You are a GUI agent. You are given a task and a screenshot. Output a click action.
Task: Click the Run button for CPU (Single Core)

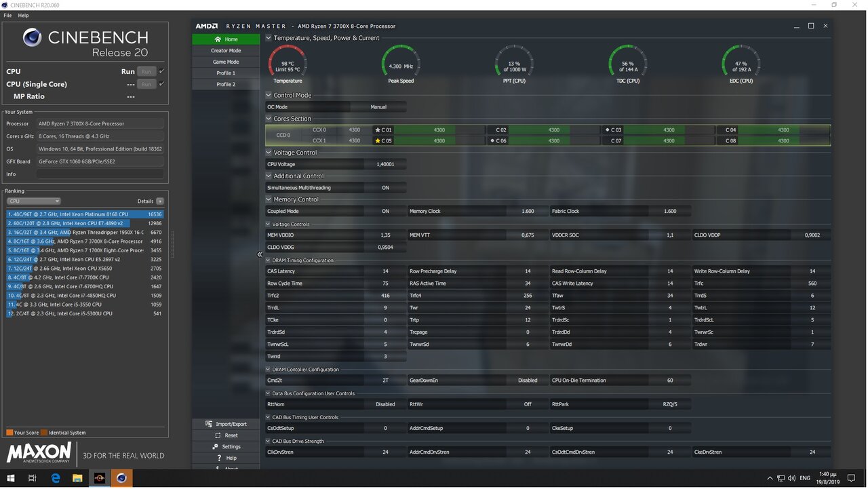(x=146, y=84)
